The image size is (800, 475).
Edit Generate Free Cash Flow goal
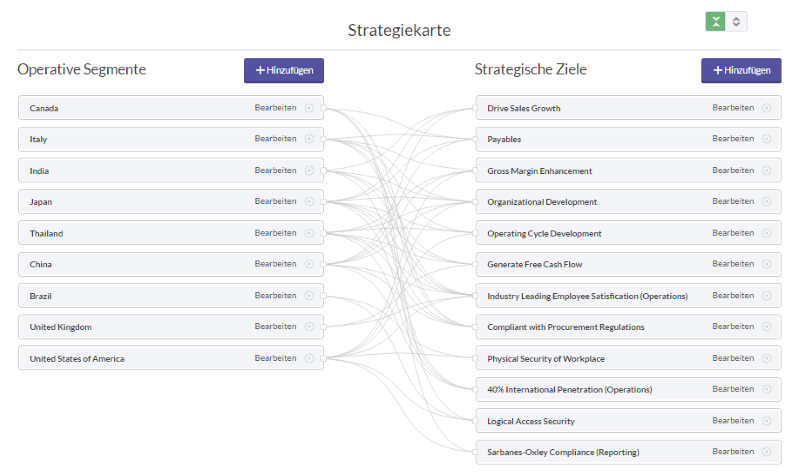[x=733, y=264]
